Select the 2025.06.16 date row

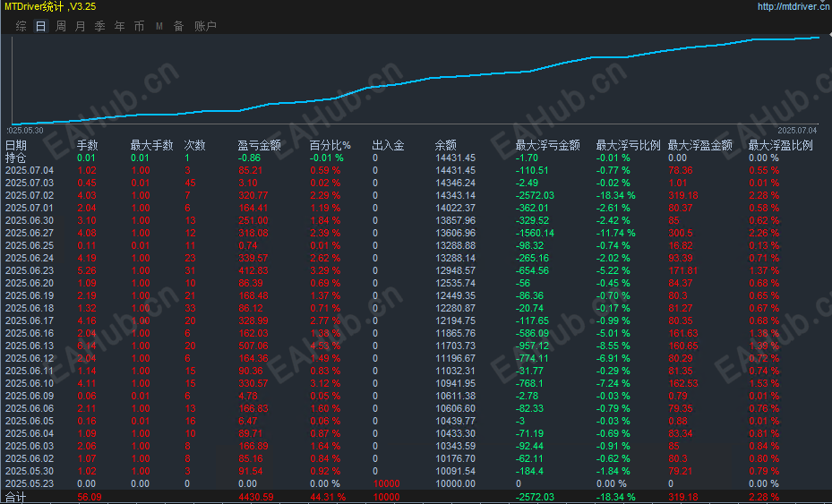(30, 333)
